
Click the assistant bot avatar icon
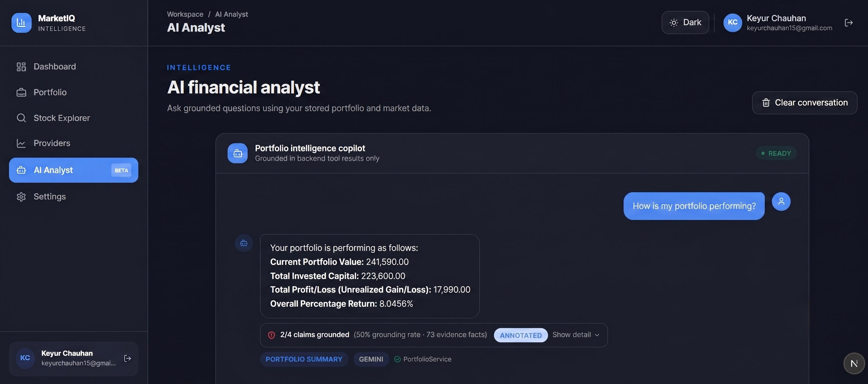244,243
